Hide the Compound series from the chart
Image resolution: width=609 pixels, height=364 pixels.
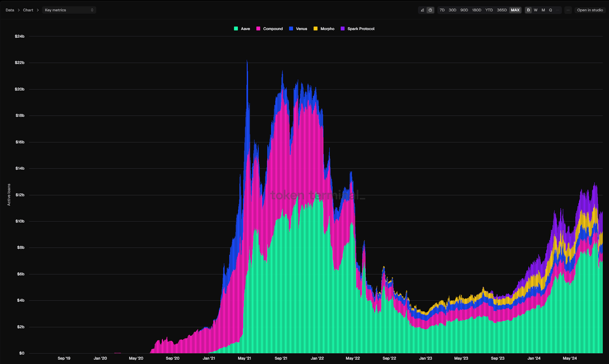click(270, 29)
